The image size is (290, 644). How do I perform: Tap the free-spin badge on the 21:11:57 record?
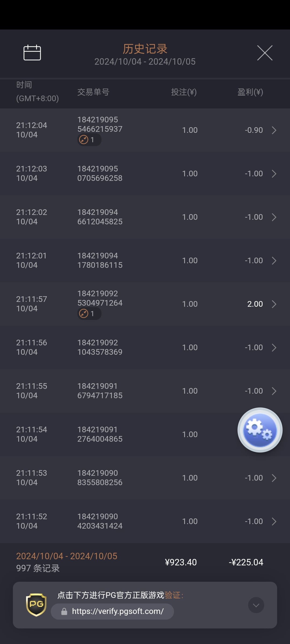[x=89, y=314]
